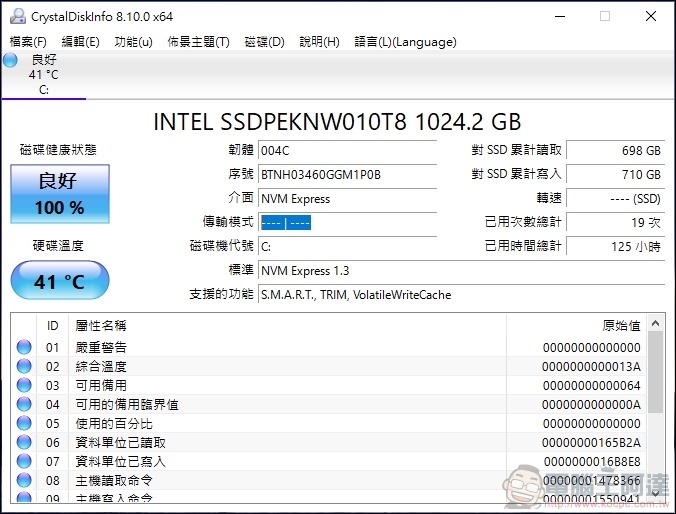The width and height of the screenshot is (676, 514).
Task: Select the 主機讀取命令 attribute row
Action: [x=329, y=480]
